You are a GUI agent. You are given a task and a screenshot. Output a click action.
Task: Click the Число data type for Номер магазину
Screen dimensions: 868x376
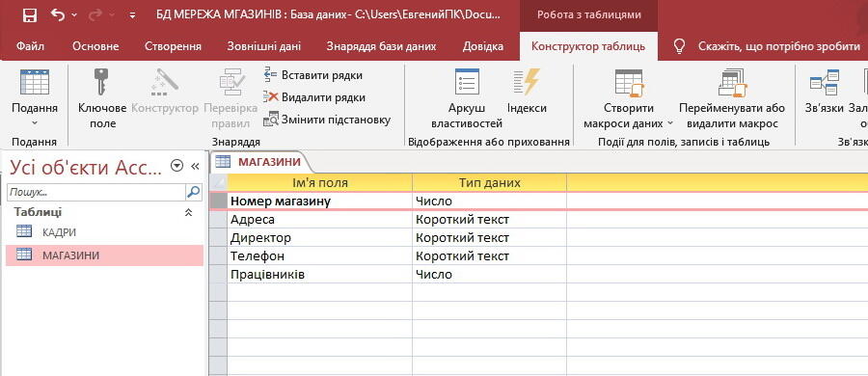(x=489, y=201)
